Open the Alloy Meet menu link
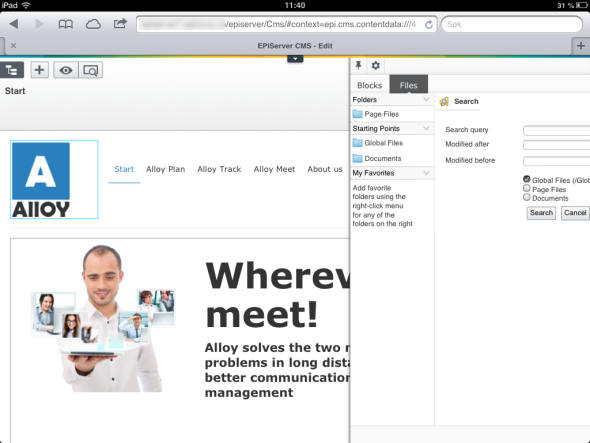Screen dimensions: 590x443 (274, 169)
